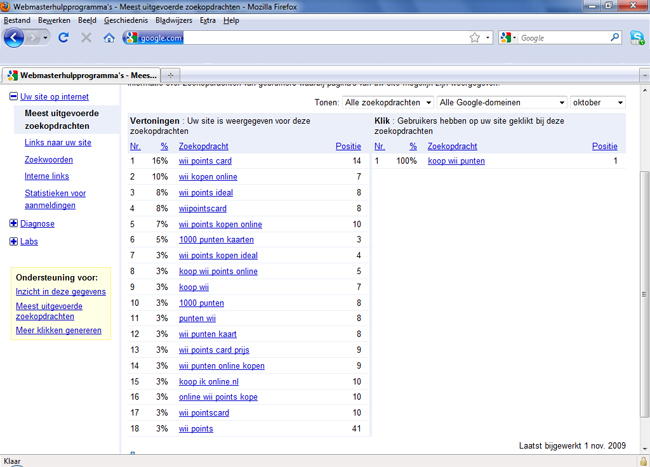
Task: Expand the Labs section
Action: coord(13,242)
